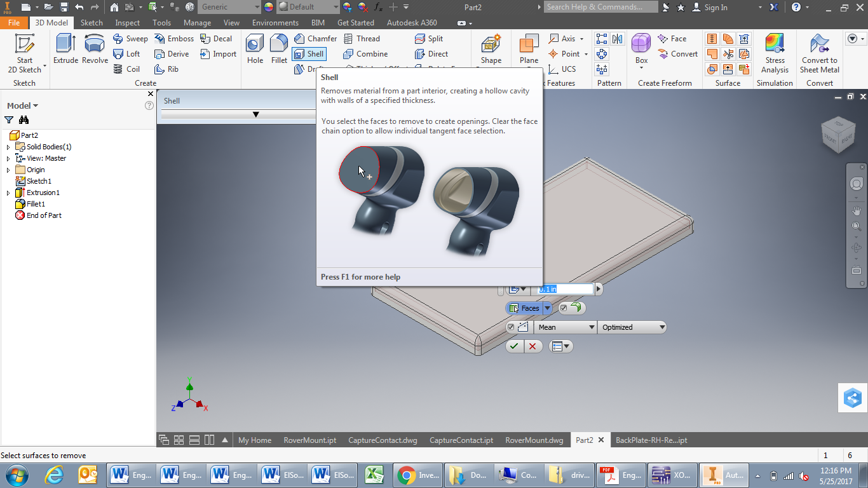Pick the Emboss tool

click(x=174, y=39)
